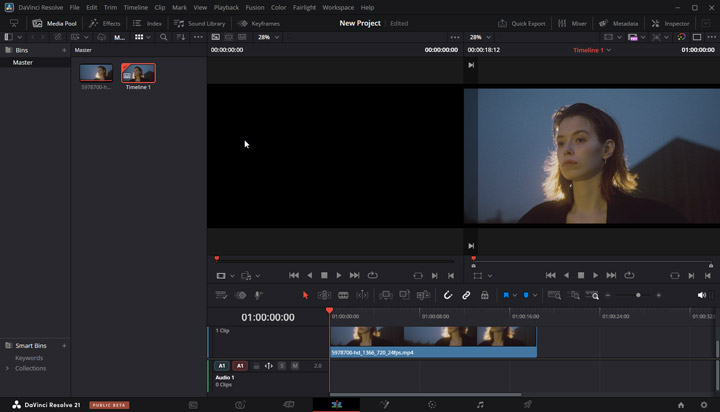Click the timeline zoom-out minus icon

coord(608,295)
